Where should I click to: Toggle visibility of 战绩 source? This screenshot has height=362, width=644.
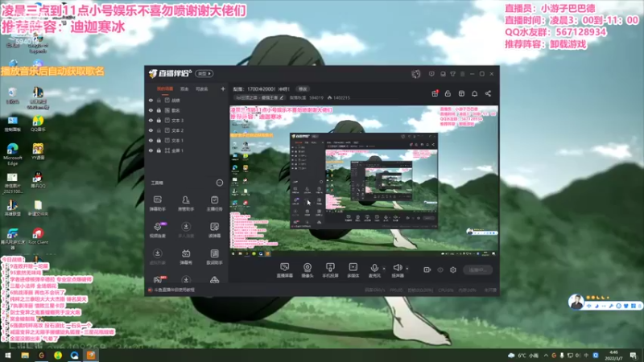pyautogui.click(x=151, y=100)
